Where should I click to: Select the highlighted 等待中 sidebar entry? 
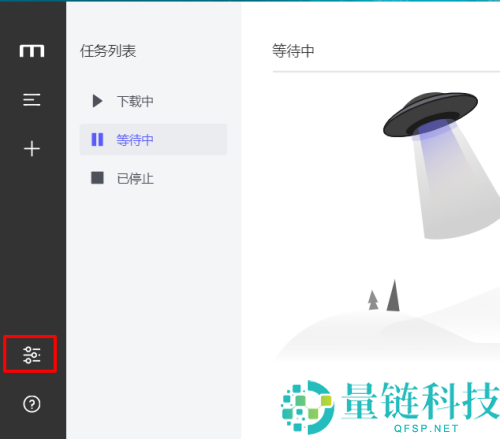[x=153, y=140]
